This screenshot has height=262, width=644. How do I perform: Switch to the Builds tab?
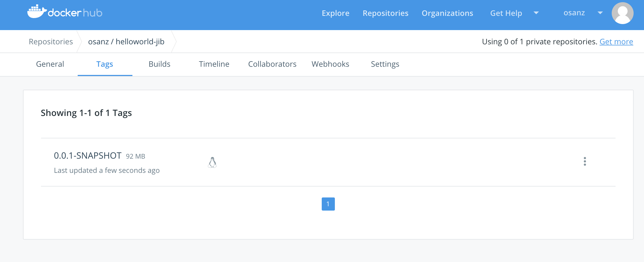(159, 64)
